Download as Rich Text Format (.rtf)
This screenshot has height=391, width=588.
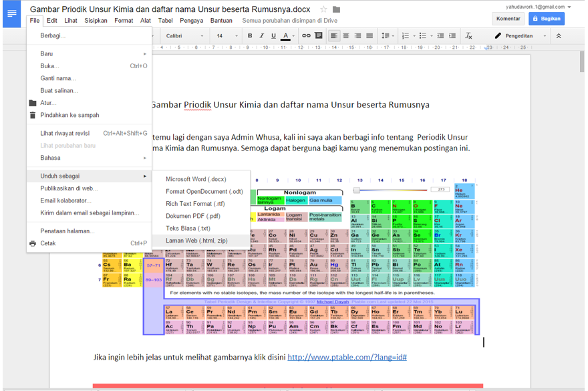coord(201,204)
